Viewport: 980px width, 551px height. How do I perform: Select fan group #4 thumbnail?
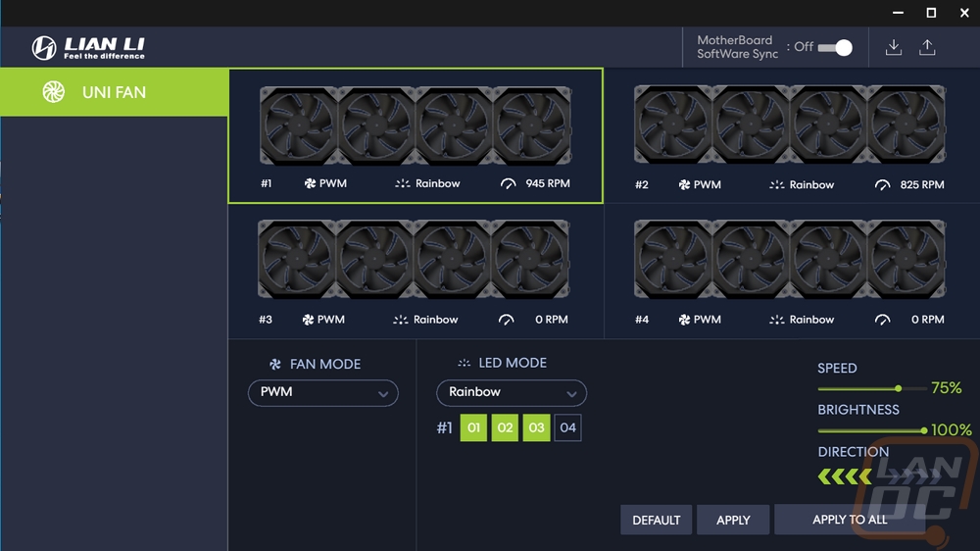point(789,259)
